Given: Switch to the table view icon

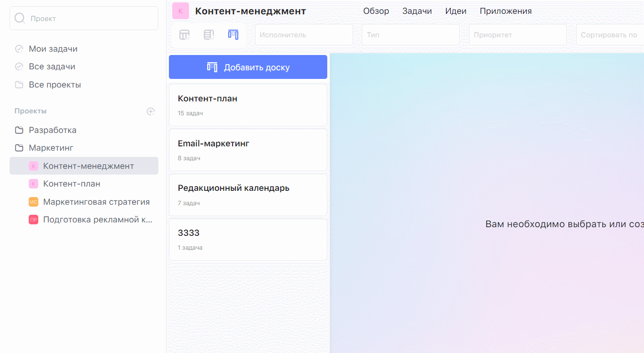Looking at the screenshot, I should (184, 35).
